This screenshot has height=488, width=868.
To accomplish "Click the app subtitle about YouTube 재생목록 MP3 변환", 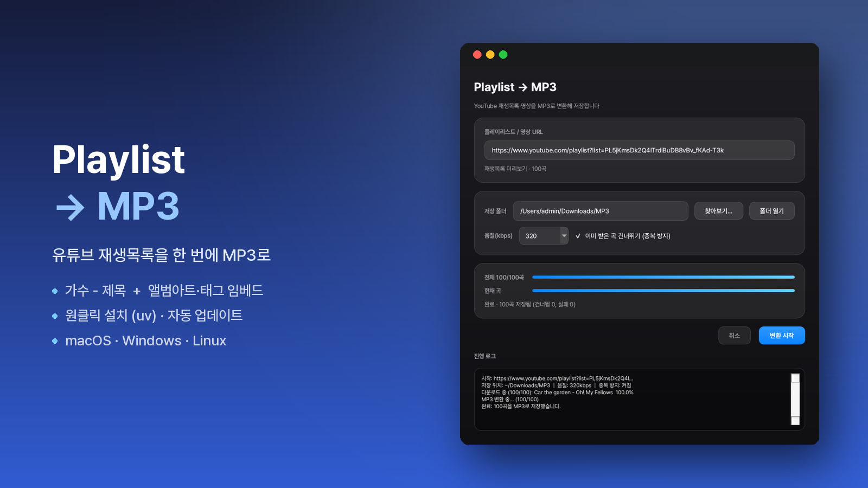I will pyautogui.click(x=537, y=106).
